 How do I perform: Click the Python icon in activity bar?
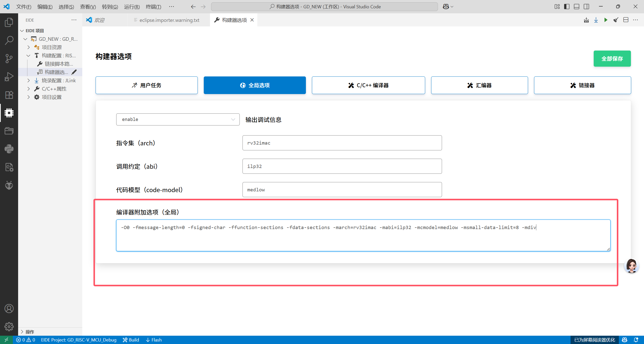(x=9, y=149)
